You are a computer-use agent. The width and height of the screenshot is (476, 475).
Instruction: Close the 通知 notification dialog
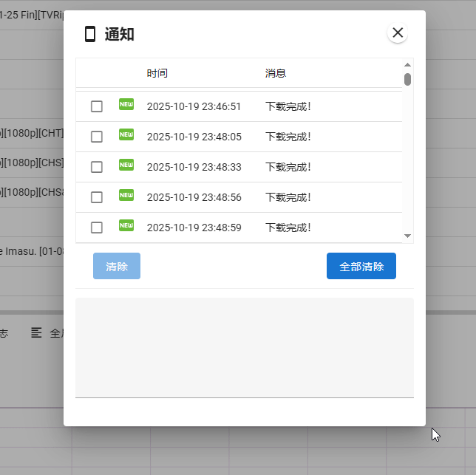[x=398, y=33]
